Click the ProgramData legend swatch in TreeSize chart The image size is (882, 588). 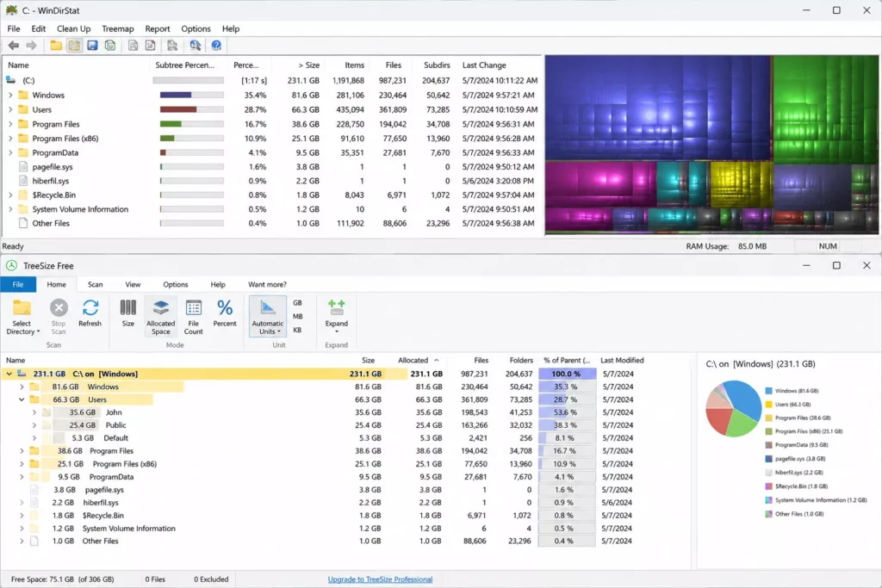pos(768,444)
